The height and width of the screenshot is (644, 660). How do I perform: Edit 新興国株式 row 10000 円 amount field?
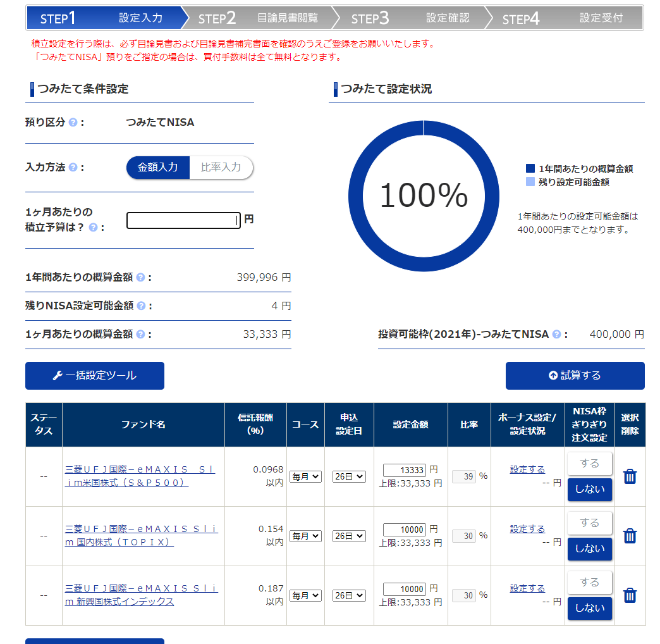(405, 589)
